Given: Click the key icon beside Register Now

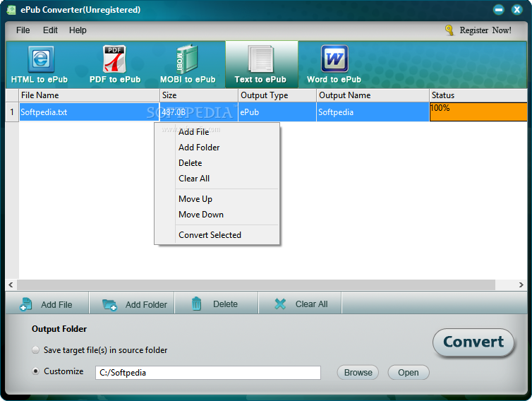Looking at the screenshot, I should [449, 30].
